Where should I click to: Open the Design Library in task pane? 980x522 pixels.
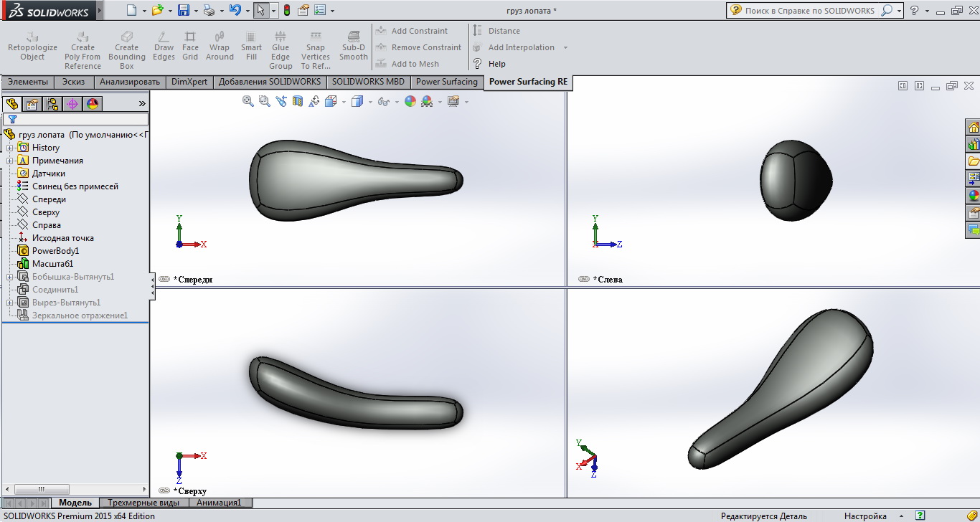(x=973, y=144)
